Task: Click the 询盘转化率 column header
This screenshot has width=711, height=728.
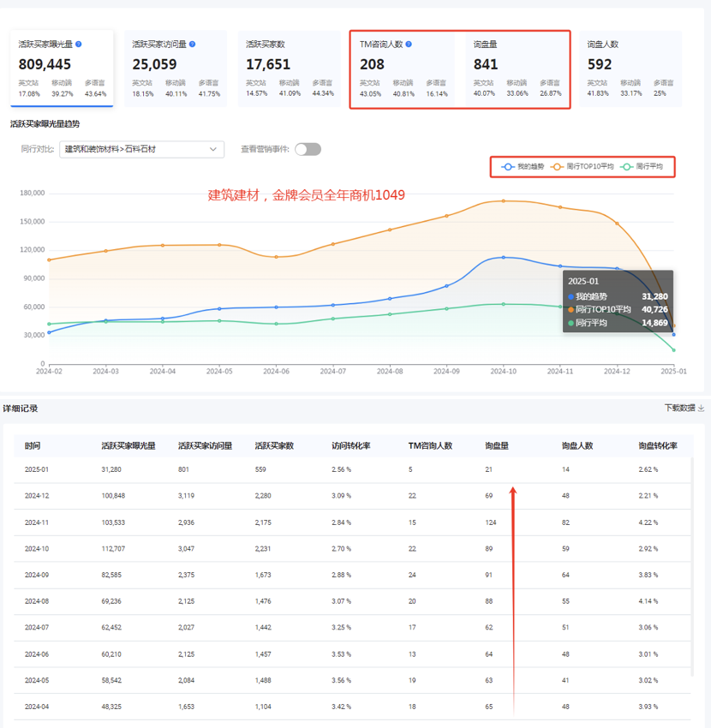Action: click(658, 445)
